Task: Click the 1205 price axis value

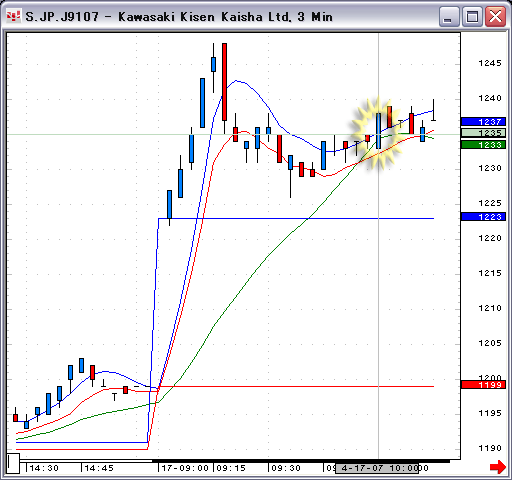Action: point(490,343)
